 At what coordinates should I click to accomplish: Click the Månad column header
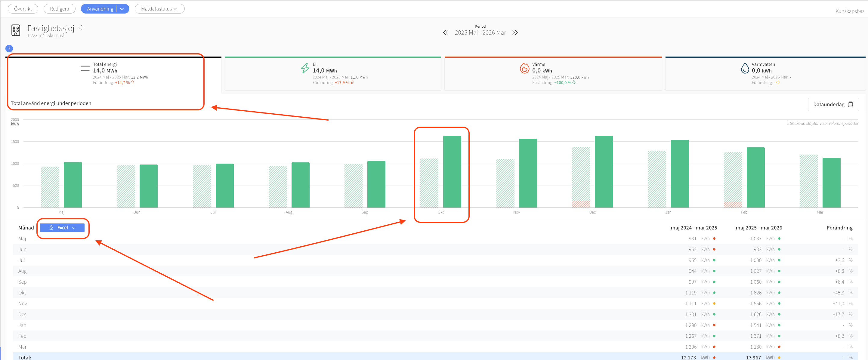pyautogui.click(x=26, y=228)
